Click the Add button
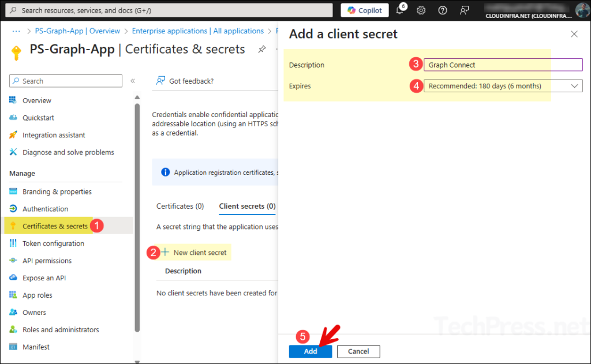 [311, 351]
